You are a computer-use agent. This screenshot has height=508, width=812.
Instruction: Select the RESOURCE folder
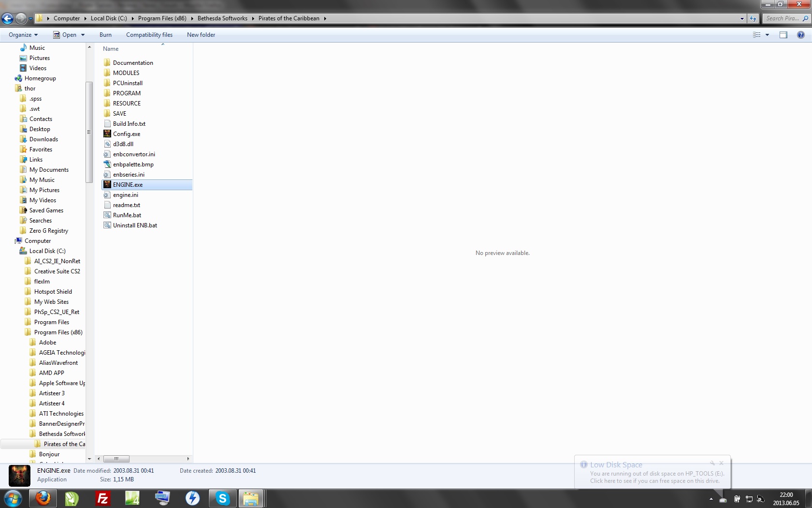127,104
